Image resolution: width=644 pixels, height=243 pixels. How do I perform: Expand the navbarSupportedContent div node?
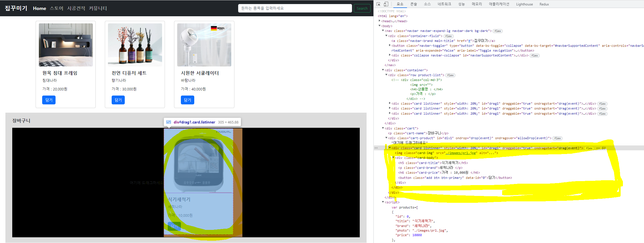tap(390, 55)
